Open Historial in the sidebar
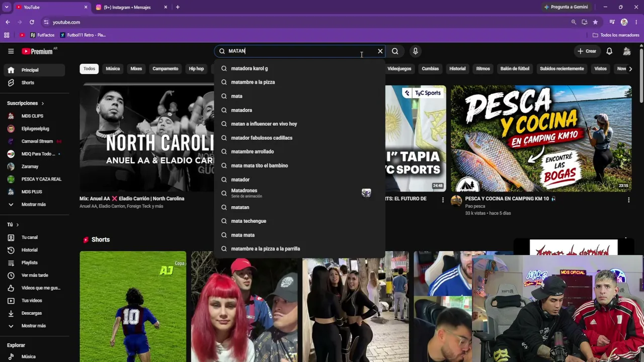Viewport: 644px width, 362px height. coord(34,250)
